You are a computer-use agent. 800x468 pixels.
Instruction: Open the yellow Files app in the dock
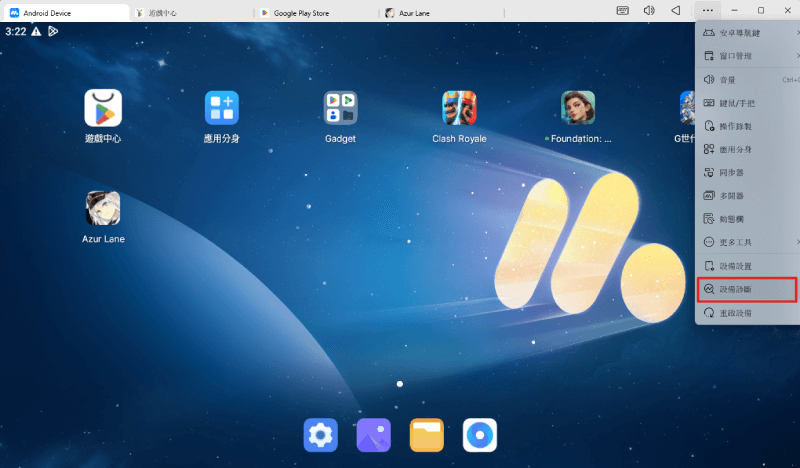tap(427, 435)
